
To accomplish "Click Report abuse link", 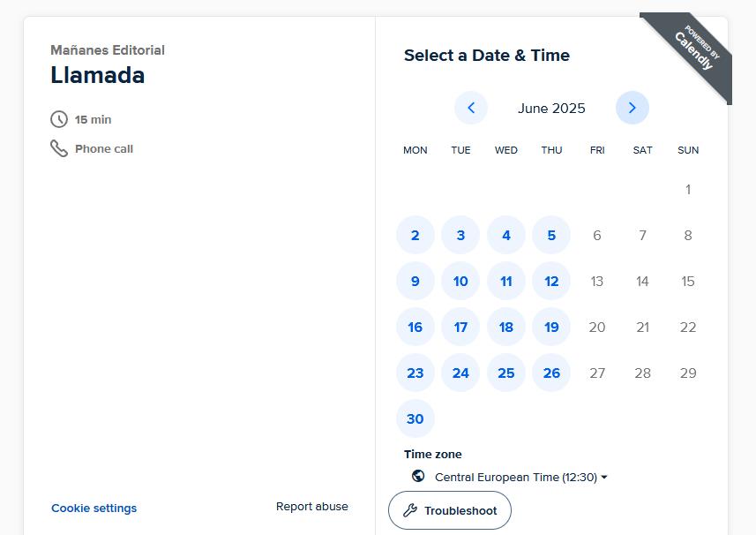I will coord(312,507).
